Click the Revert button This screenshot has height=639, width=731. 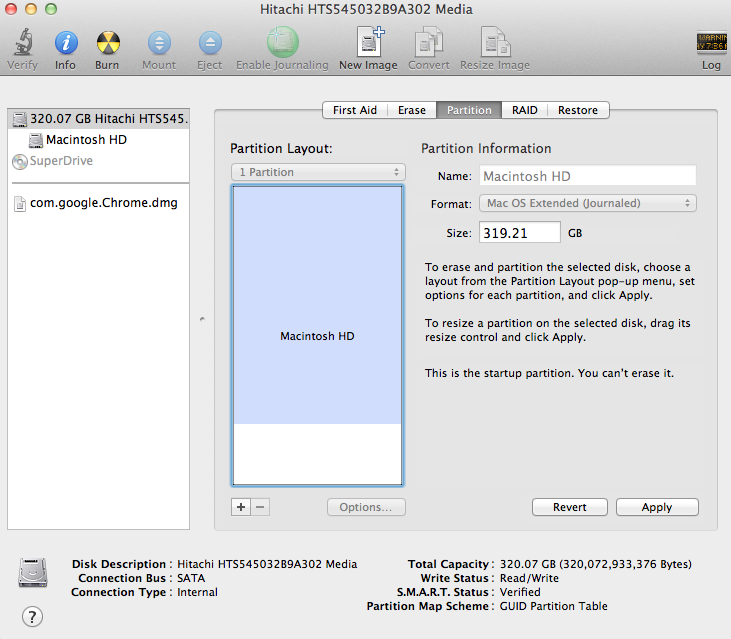(x=570, y=507)
